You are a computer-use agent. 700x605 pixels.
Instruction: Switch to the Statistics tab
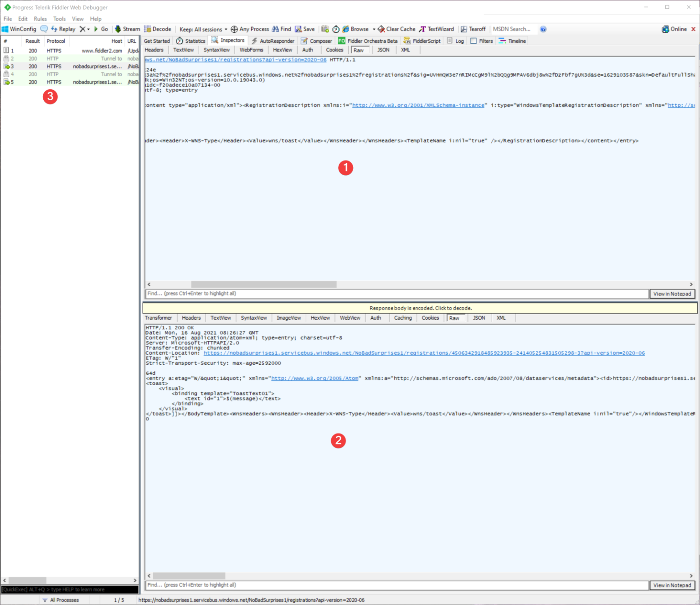pyautogui.click(x=190, y=41)
